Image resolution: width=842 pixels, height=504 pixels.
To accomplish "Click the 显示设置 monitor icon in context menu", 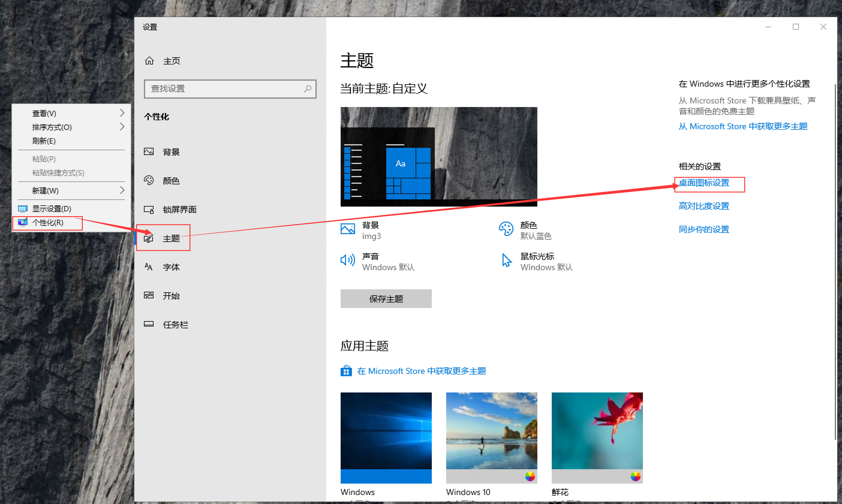I will pos(22,209).
